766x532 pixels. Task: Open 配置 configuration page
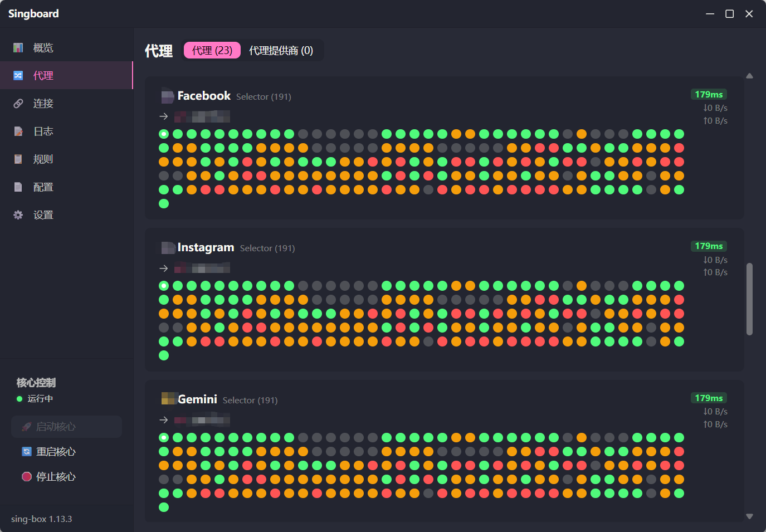[66, 187]
